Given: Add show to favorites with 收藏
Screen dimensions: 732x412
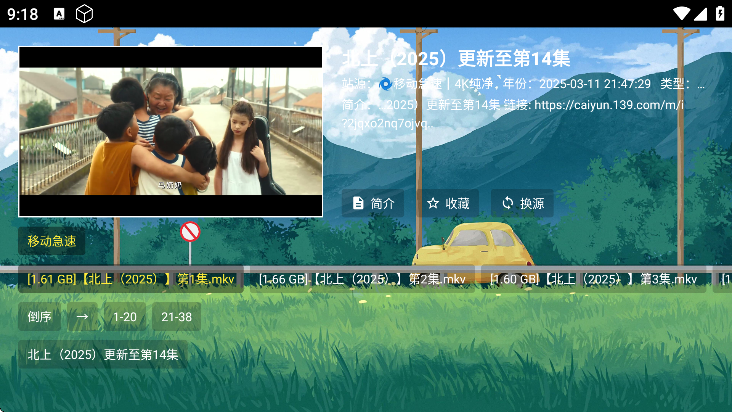Looking at the screenshot, I should [447, 203].
